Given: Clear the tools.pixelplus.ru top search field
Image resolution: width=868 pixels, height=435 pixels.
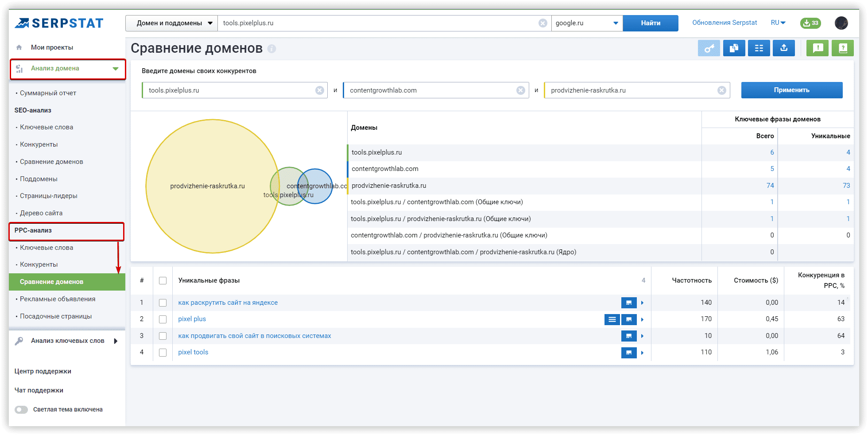Looking at the screenshot, I should (x=542, y=23).
